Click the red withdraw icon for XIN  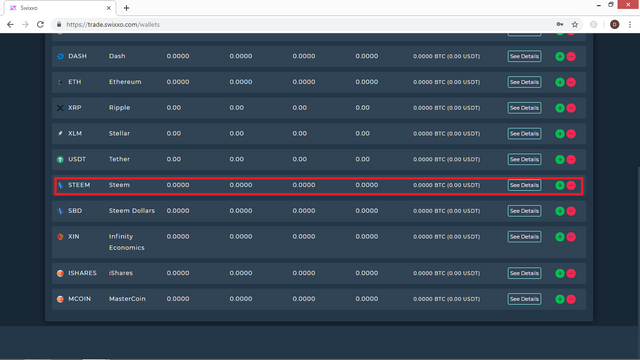571,237
